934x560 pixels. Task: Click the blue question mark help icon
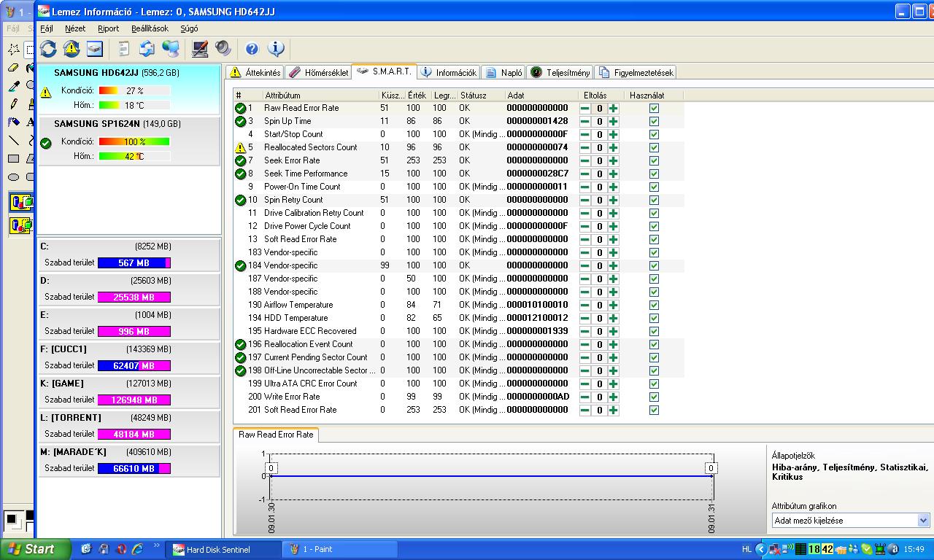pos(252,49)
